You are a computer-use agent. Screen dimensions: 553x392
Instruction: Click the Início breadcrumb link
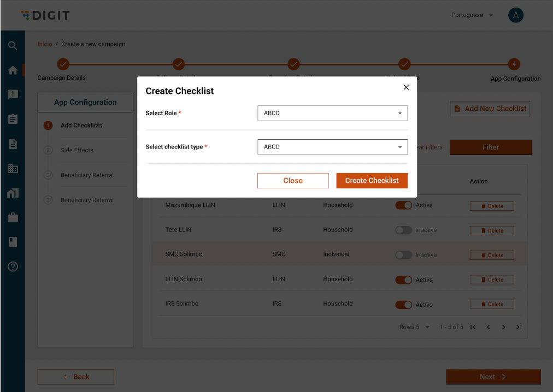pos(45,44)
